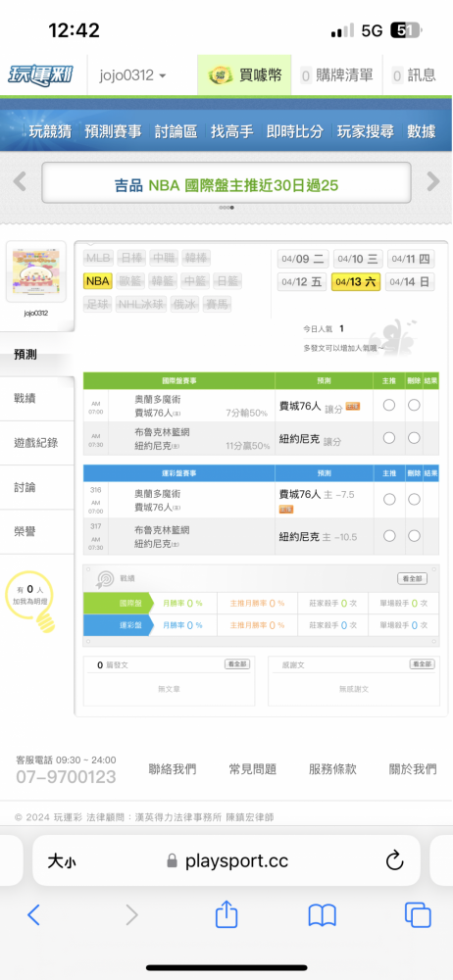
Task: Choose date 04/10 三
Action: (357, 259)
